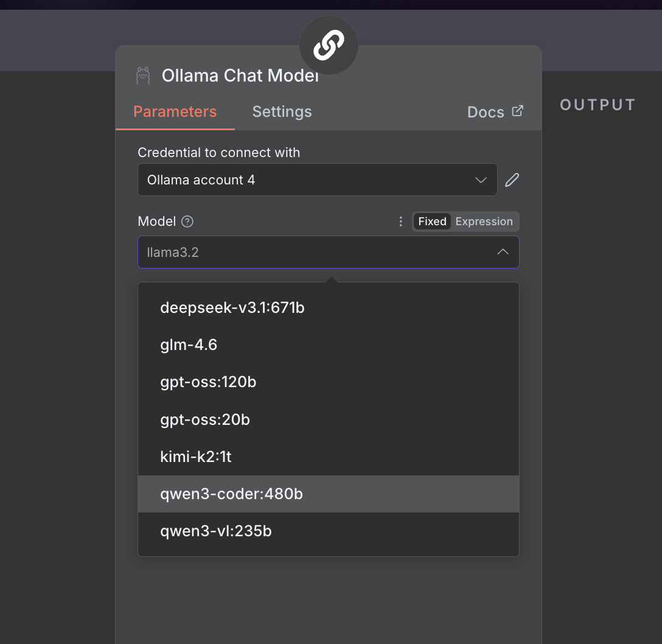662x644 pixels.
Task: Pick gpt-oss:120b from the list
Action: [208, 382]
